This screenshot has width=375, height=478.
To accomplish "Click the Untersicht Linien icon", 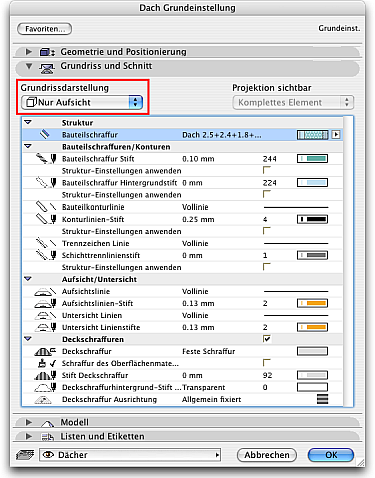I will (45, 315).
